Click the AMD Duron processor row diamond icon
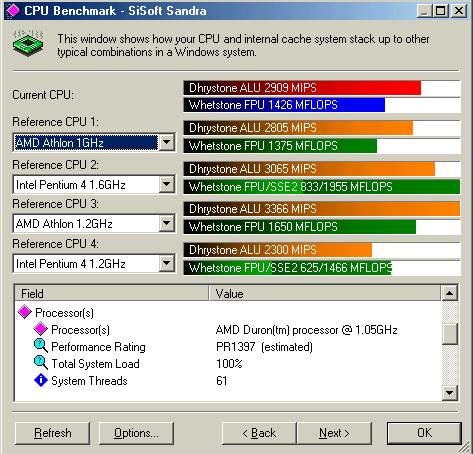 pos(41,329)
